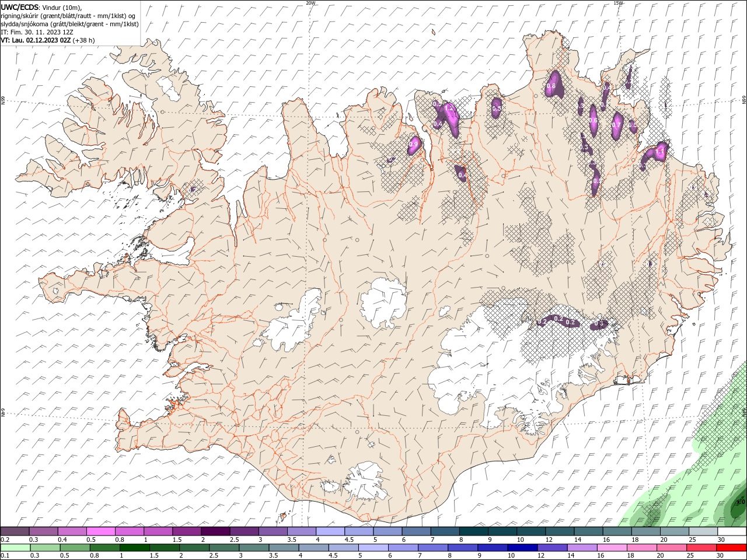This screenshot has height=560, width=747.
Task: Click the pale green 0.1 mm rain legend swatch
Action: [15, 548]
